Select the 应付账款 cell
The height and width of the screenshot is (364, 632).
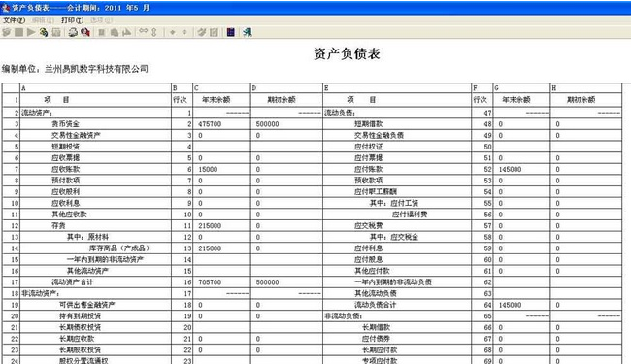[x=397, y=169]
